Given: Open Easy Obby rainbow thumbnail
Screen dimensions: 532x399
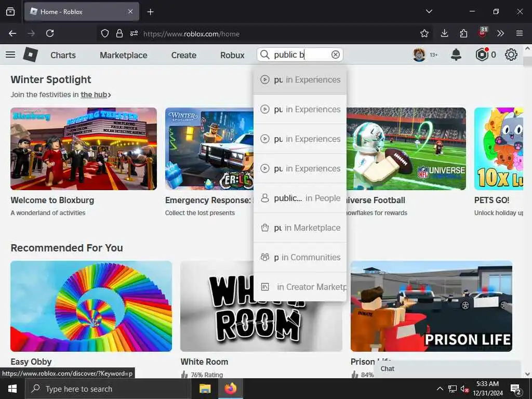Looking at the screenshot, I should 91,306.
